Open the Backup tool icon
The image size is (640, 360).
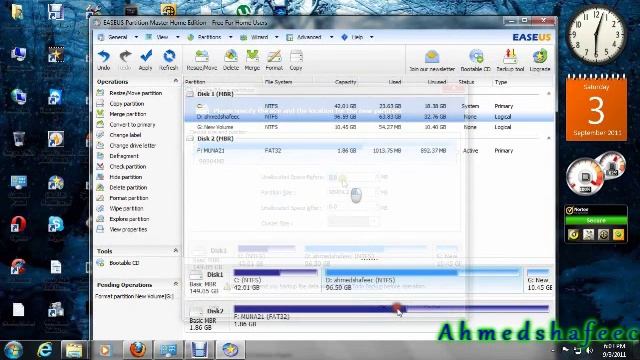[x=510, y=60]
